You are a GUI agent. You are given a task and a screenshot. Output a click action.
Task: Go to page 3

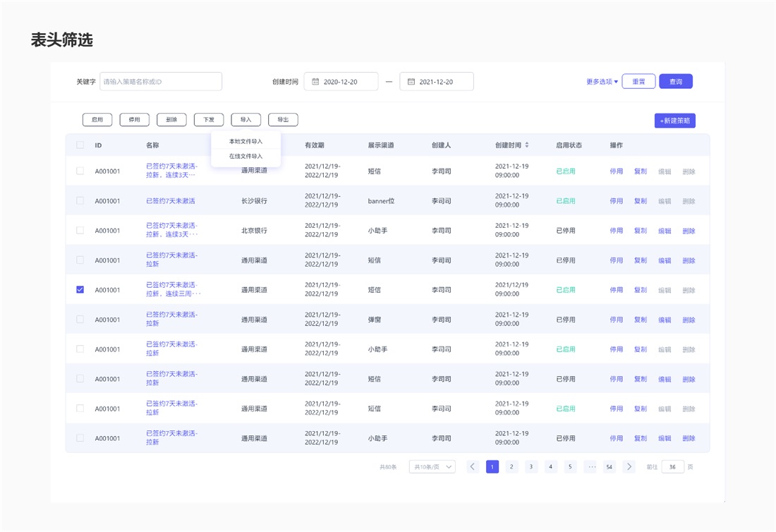tap(531, 466)
